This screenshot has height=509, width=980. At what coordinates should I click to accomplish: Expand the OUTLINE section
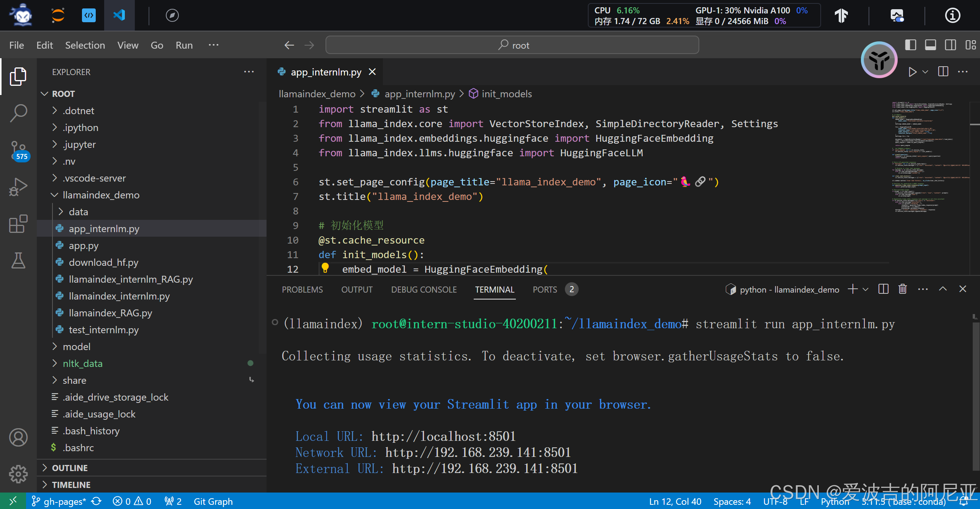pos(70,468)
